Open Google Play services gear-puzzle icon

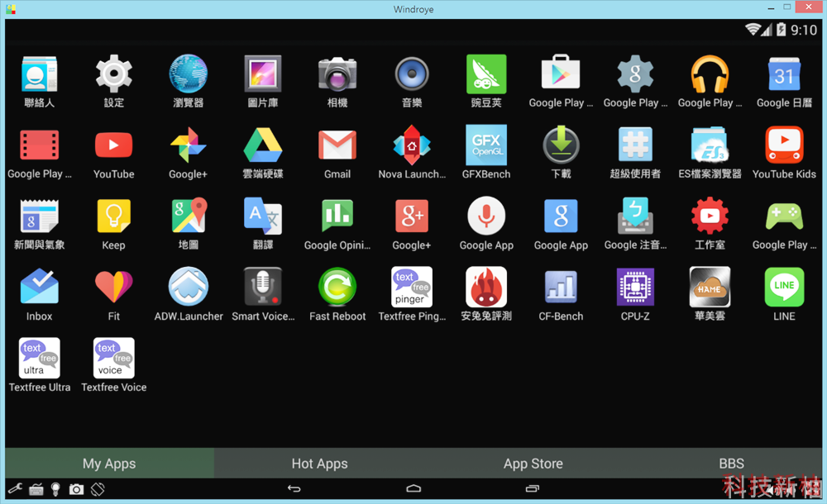coord(635,74)
